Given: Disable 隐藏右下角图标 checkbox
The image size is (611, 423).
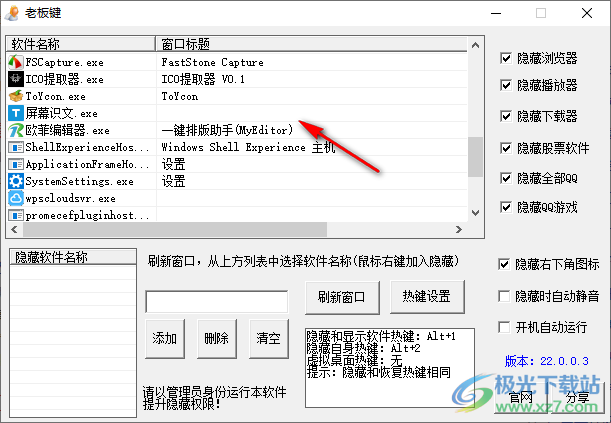Looking at the screenshot, I should 504,264.
